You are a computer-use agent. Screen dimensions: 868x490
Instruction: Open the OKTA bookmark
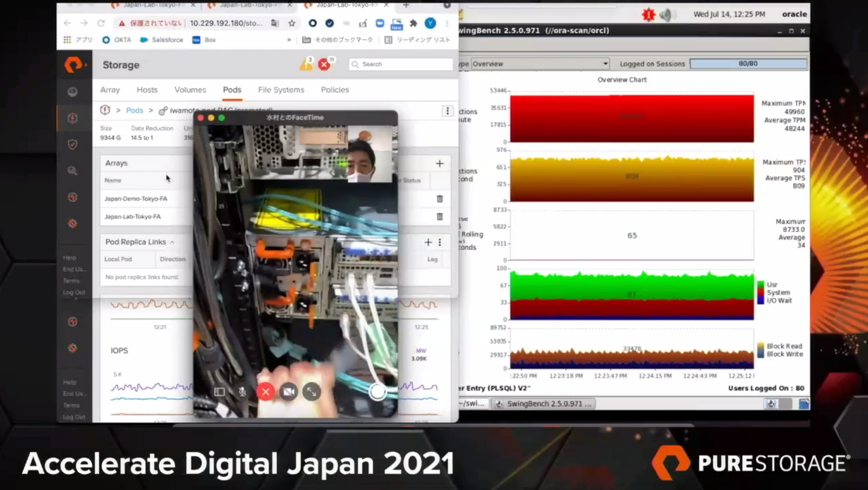117,40
